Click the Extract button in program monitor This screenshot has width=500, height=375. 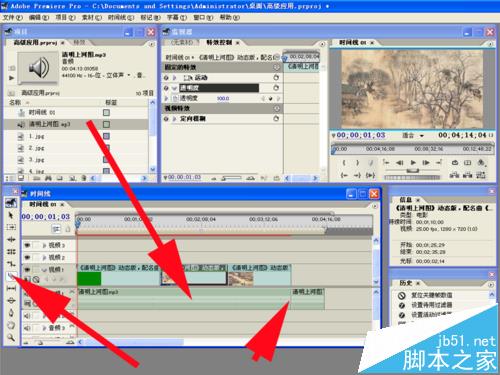467,175
